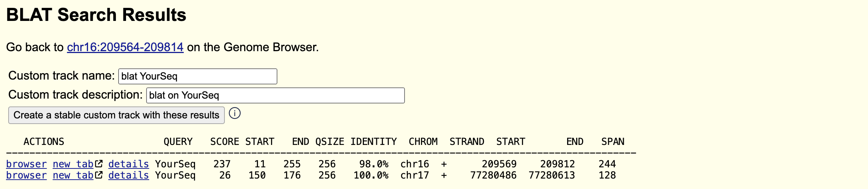Click the info icon beside Create button

(235, 113)
